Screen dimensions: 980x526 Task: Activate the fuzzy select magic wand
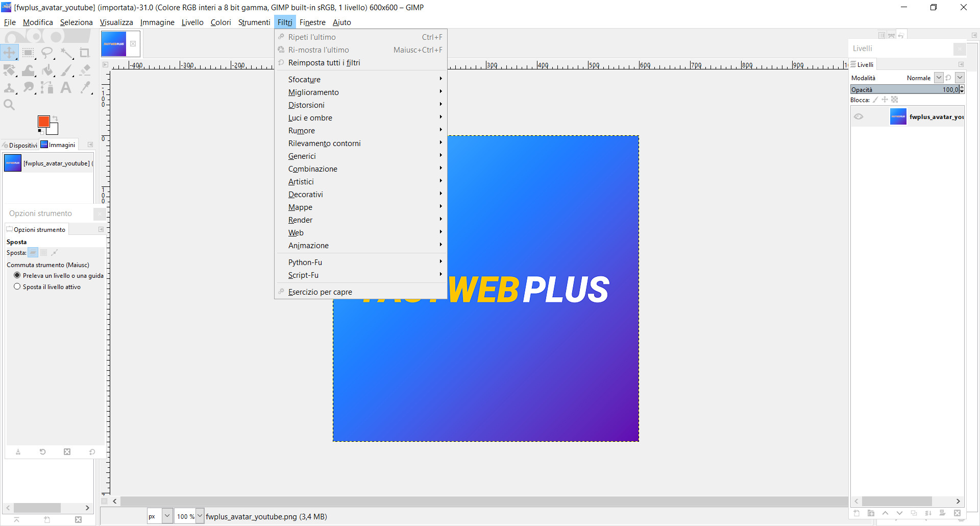pyautogui.click(x=66, y=53)
